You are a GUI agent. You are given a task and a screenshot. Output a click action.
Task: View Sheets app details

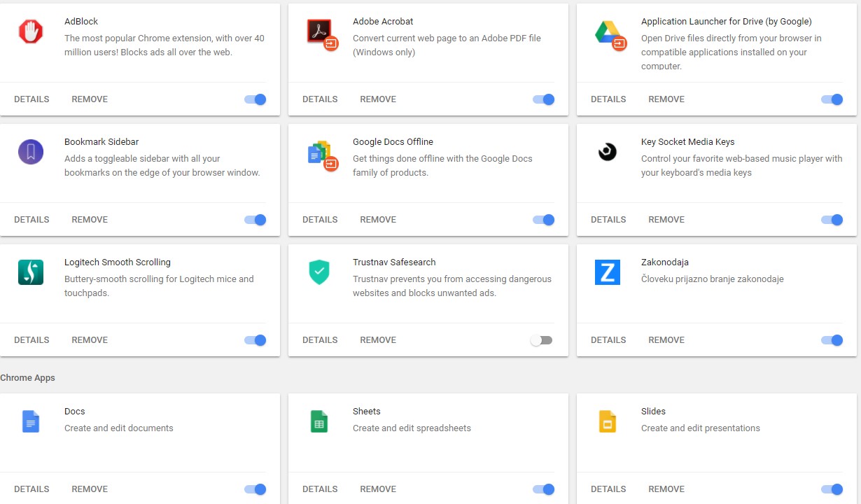pyautogui.click(x=320, y=489)
